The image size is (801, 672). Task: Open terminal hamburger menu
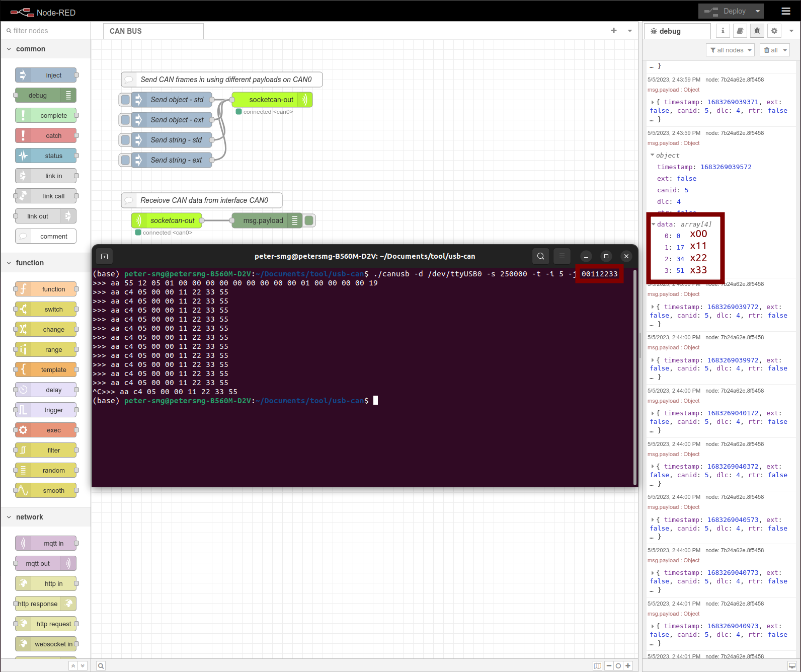point(562,256)
